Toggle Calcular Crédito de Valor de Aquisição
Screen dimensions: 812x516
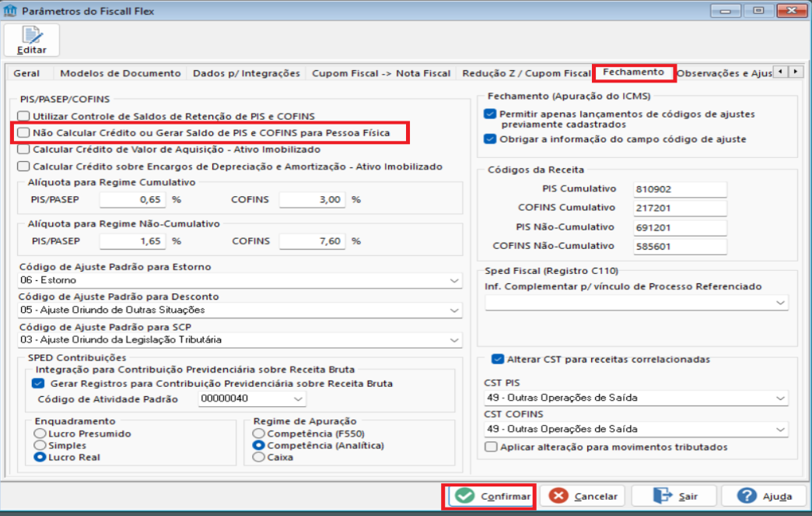coord(24,149)
